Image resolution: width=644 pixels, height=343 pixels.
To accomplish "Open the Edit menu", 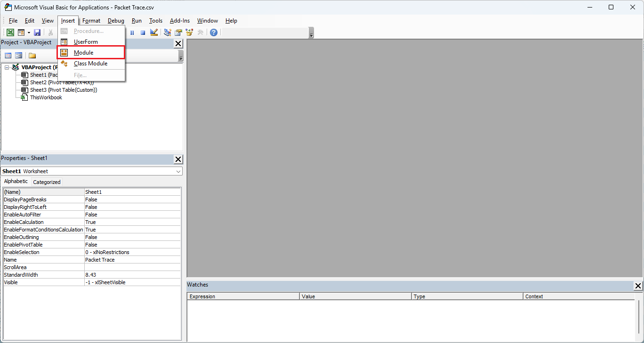I will click(x=30, y=21).
